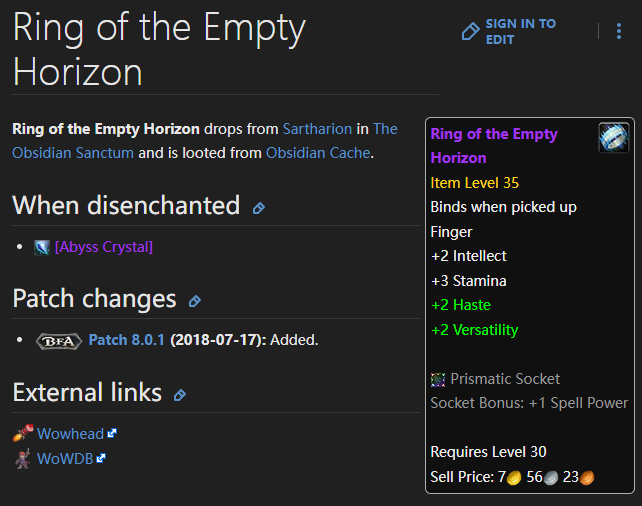Click the Sign In To Edit pencil icon
Viewport: 642px width, 506px height.
470,32
